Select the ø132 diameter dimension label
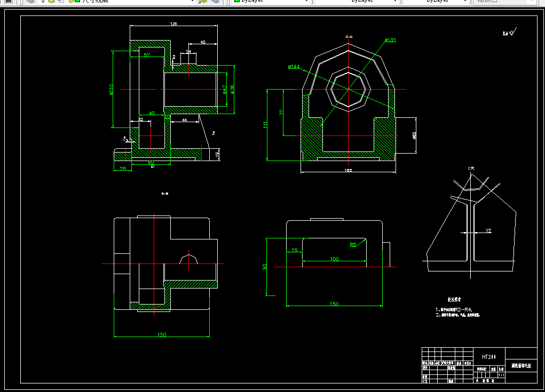 coord(390,41)
